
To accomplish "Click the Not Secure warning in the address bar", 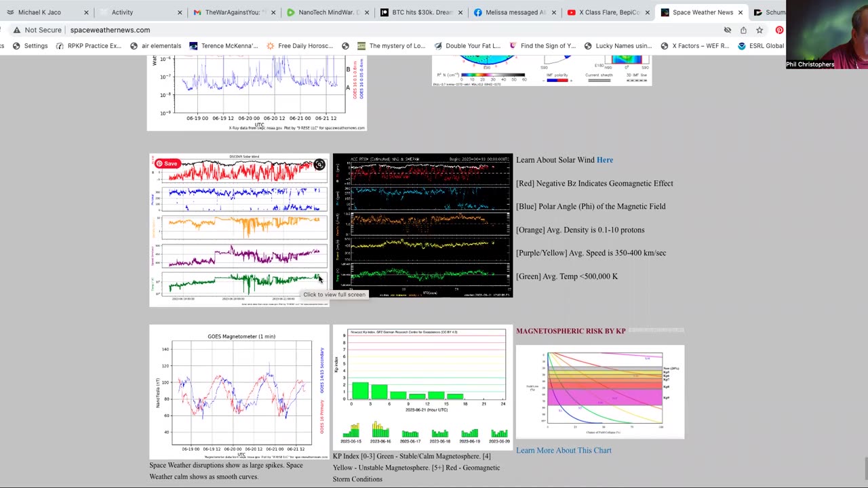I will coord(37,30).
